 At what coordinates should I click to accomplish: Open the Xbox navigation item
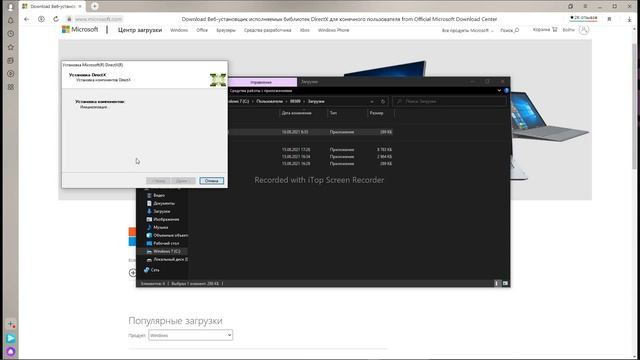point(304,30)
